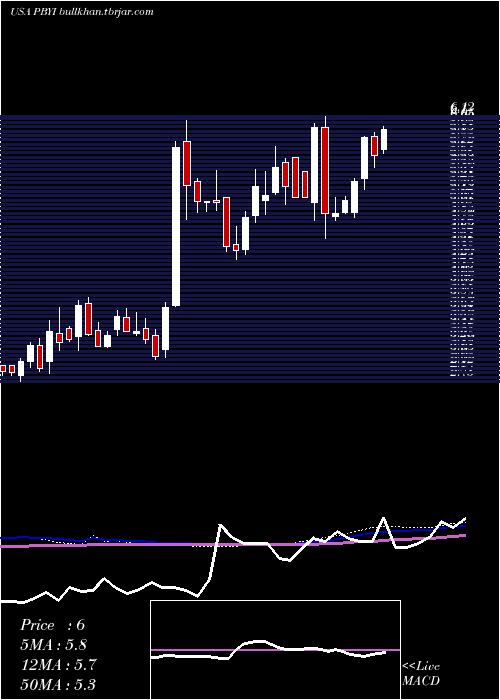Viewport: 500px width, 700px height.
Task: Click the 6.12 top price axis label
Action: 462,107
